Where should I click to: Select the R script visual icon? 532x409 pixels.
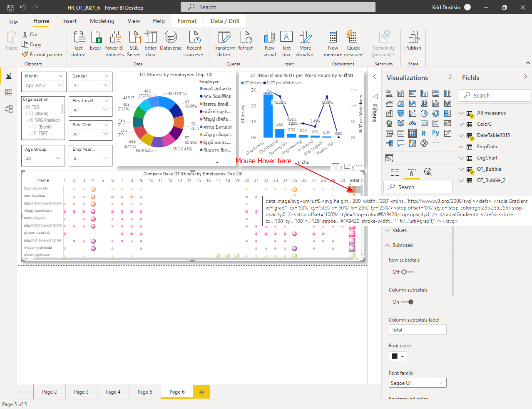pyautogui.click(x=424, y=133)
